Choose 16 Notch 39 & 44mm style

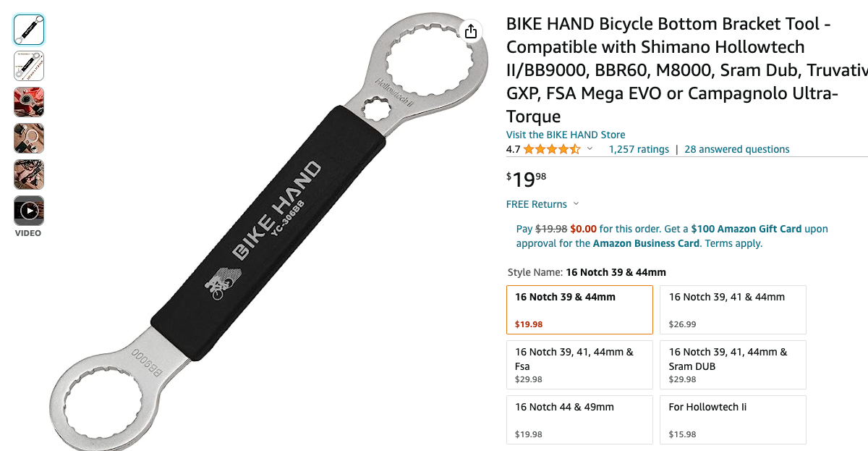pos(579,310)
